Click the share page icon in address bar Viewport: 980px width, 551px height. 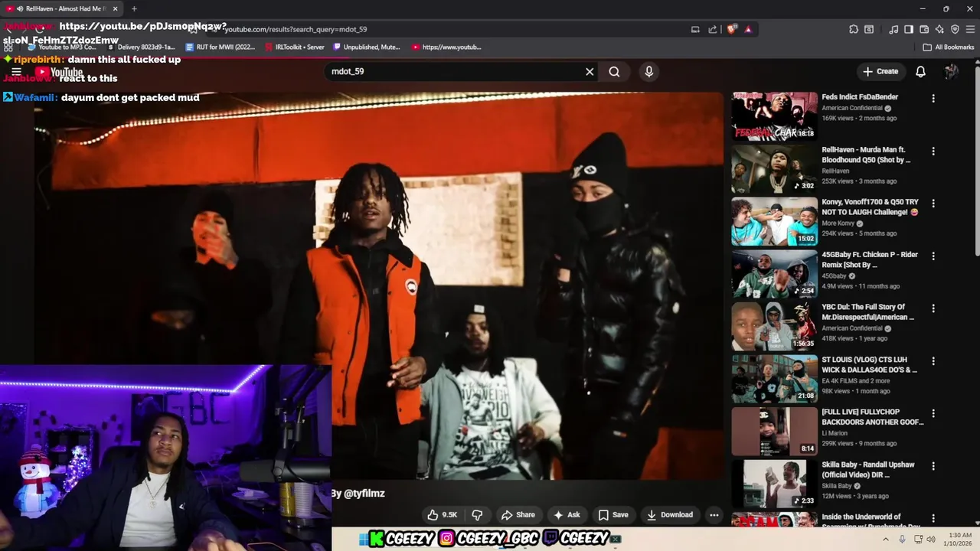tap(713, 29)
